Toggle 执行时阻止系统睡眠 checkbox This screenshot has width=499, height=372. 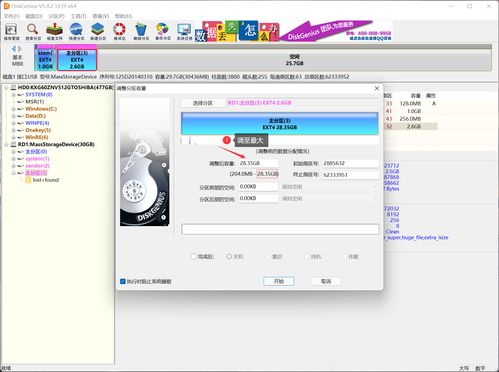tap(123, 282)
